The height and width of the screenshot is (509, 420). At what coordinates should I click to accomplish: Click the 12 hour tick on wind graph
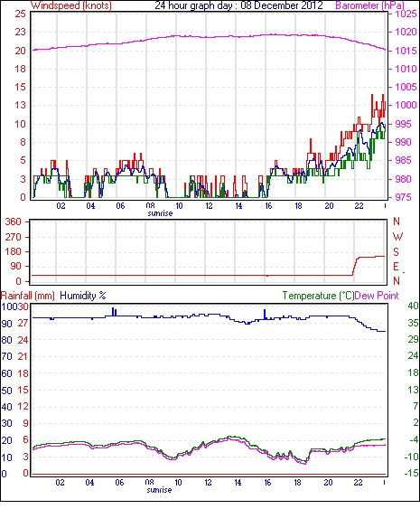pyautogui.click(x=209, y=206)
